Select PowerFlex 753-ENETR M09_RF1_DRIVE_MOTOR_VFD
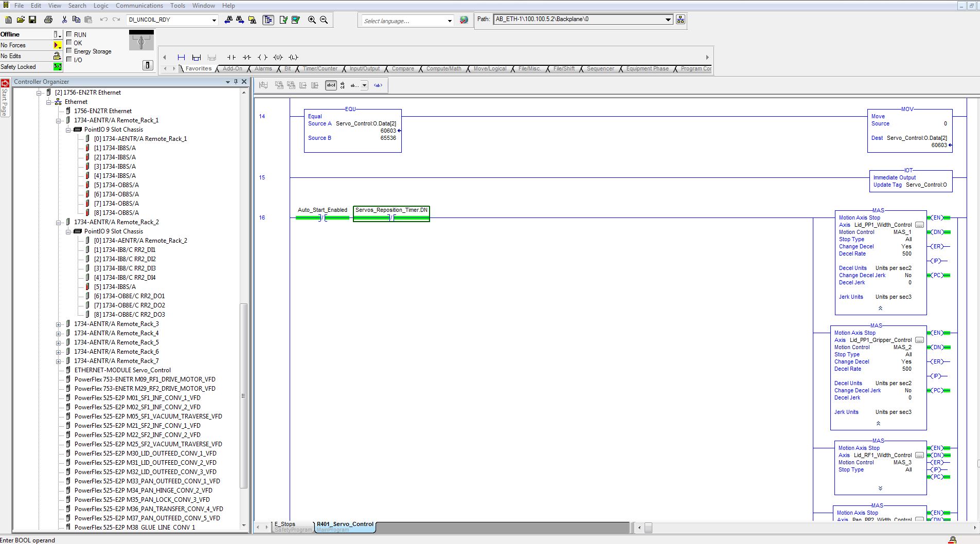 point(145,379)
